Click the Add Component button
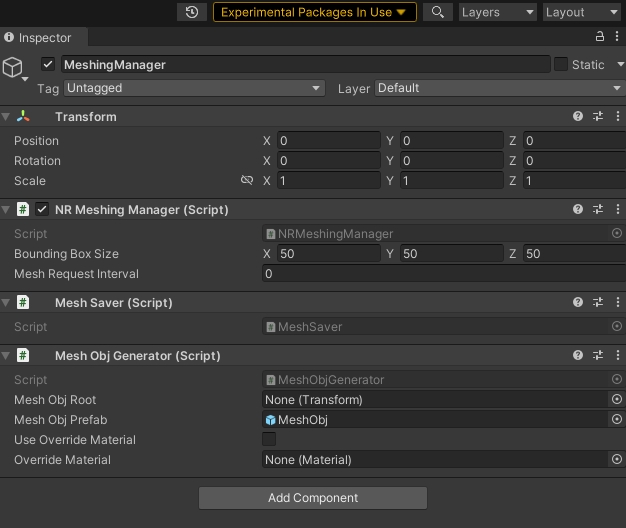Image resolution: width=626 pixels, height=528 pixels. pyautogui.click(x=312, y=498)
